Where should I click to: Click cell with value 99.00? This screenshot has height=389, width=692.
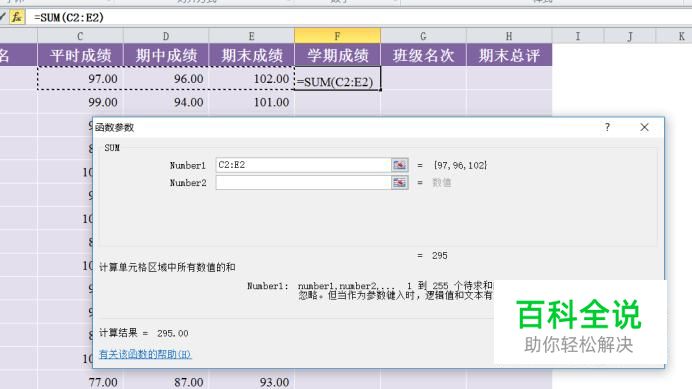click(x=80, y=102)
